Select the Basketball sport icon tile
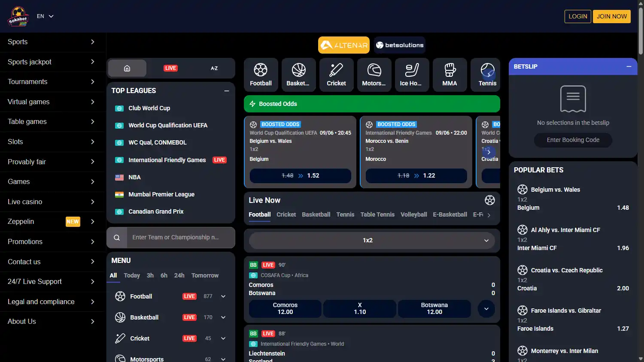 [298, 75]
